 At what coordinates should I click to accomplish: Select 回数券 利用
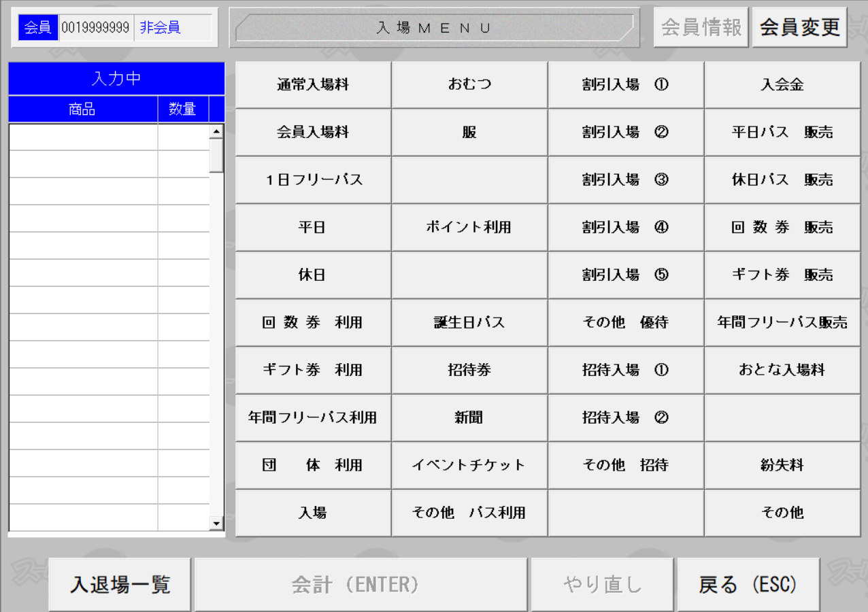coord(313,323)
